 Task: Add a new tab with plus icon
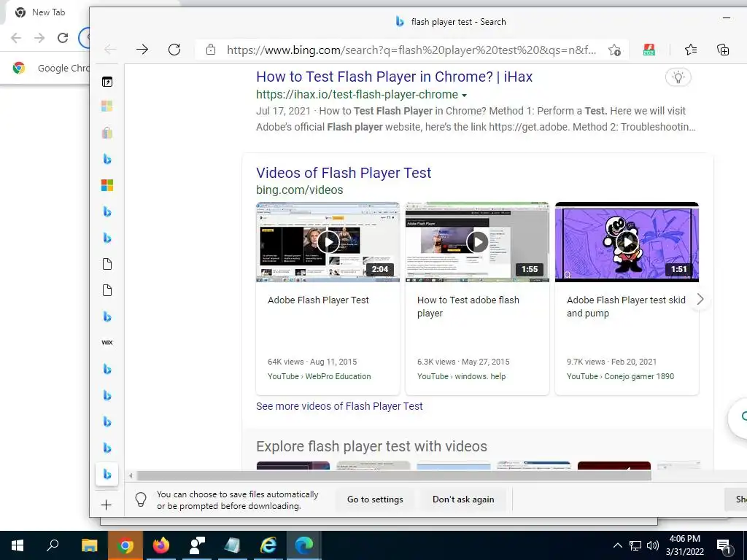(107, 505)
